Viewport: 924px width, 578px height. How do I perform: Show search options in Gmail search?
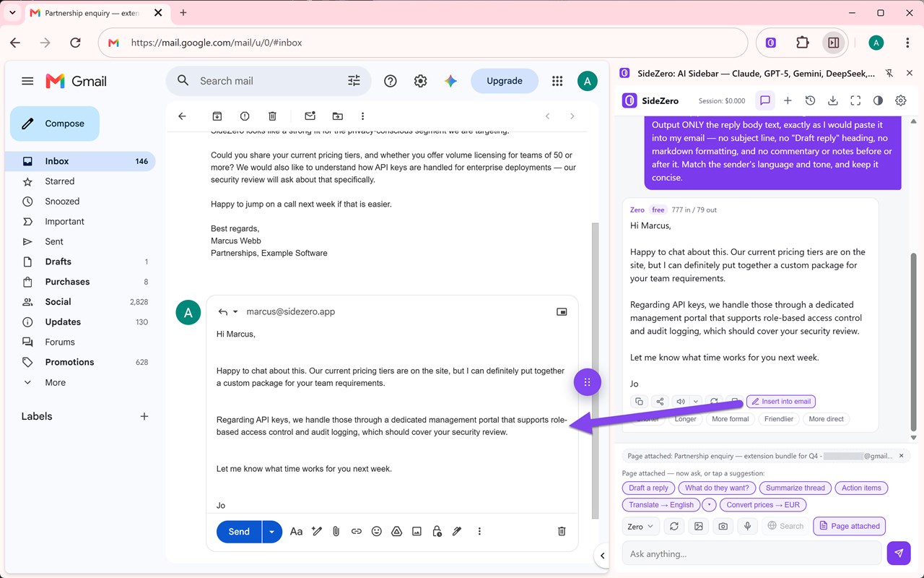point(354,81)
